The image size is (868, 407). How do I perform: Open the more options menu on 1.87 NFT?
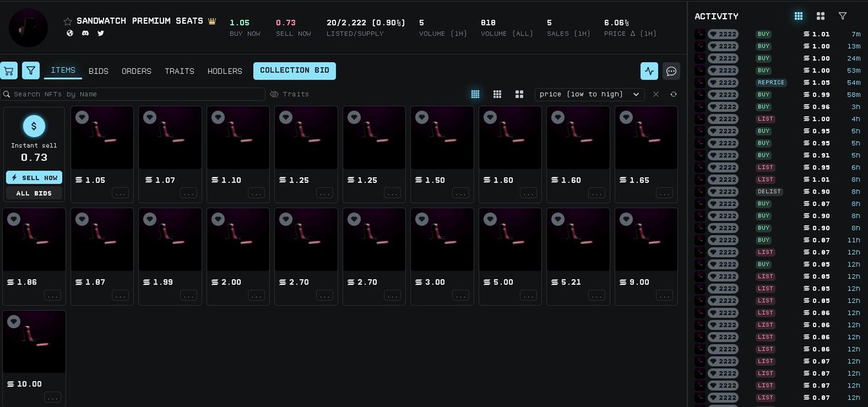coord(121,295)
